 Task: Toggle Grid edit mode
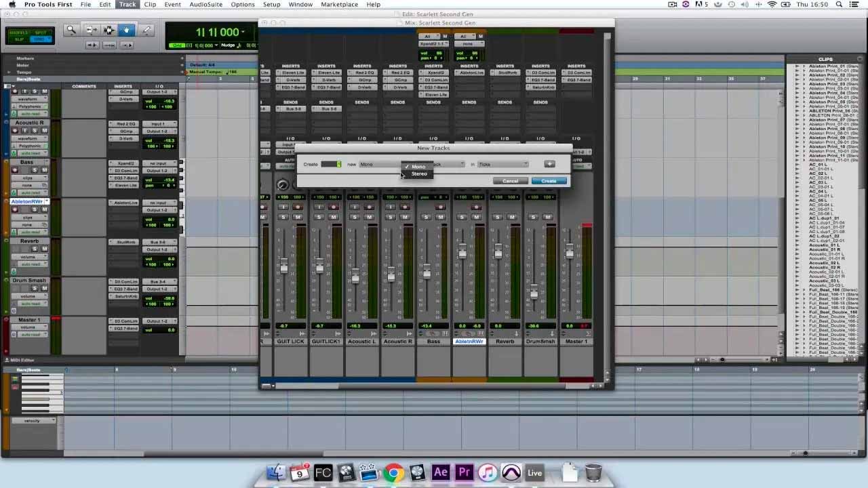(41, 39)
